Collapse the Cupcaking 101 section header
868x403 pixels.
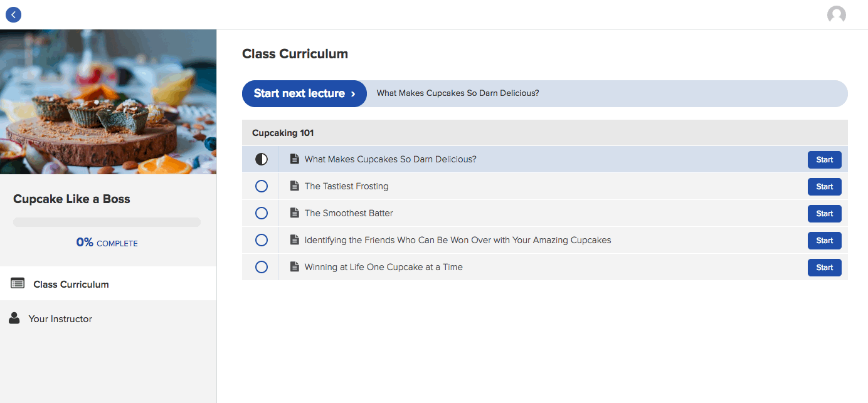tap(544, 133)
